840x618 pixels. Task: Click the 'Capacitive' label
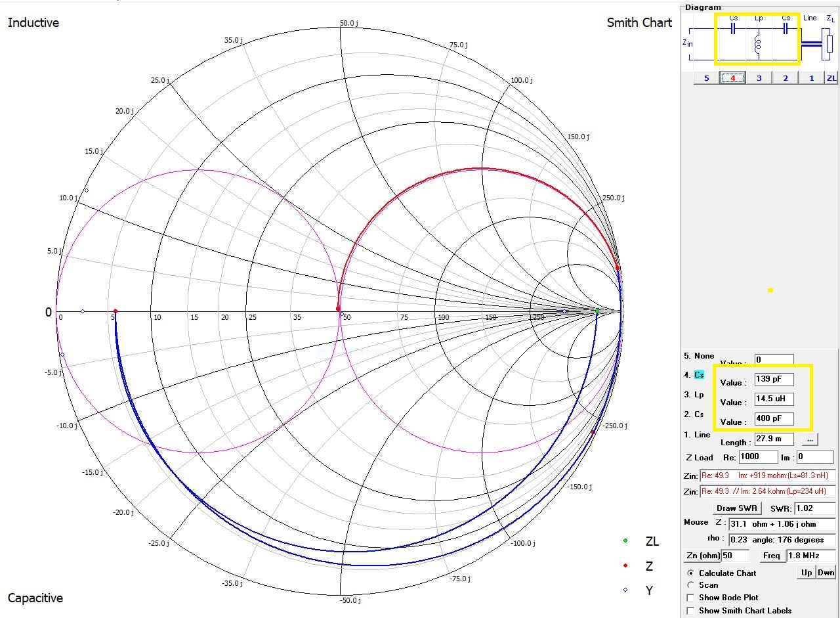pyautogui.click(x=35, y=598)
